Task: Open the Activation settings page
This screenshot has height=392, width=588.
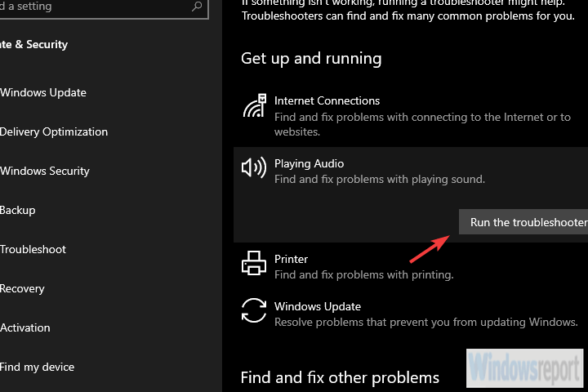Action: click(x=24, y=327)
